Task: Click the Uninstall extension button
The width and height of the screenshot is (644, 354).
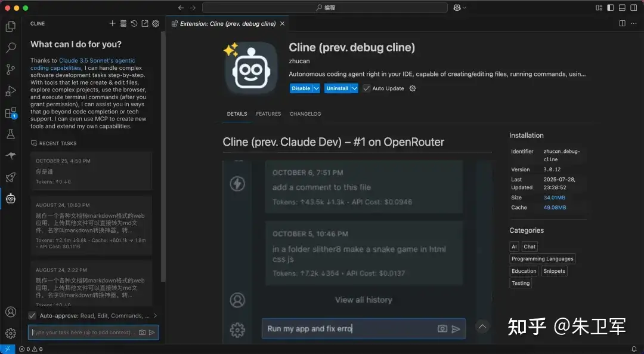Action: click(337, 88)
